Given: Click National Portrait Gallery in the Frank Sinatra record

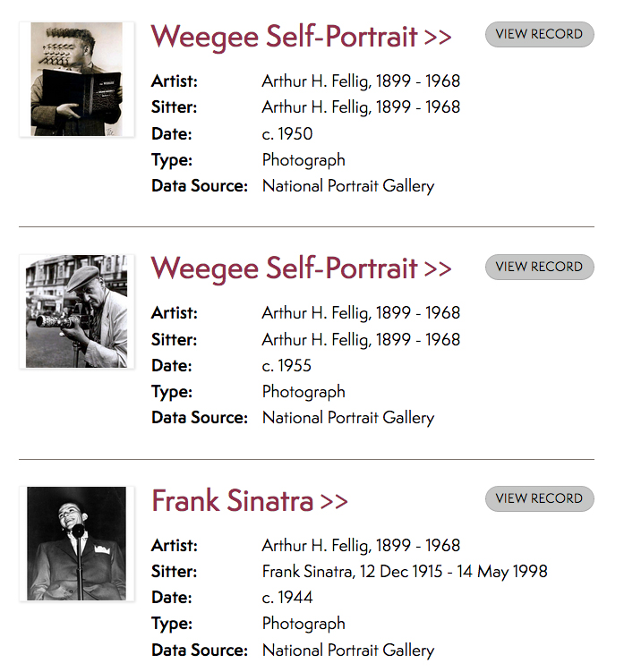Looking at the screenshot, I should coord(347,650).
